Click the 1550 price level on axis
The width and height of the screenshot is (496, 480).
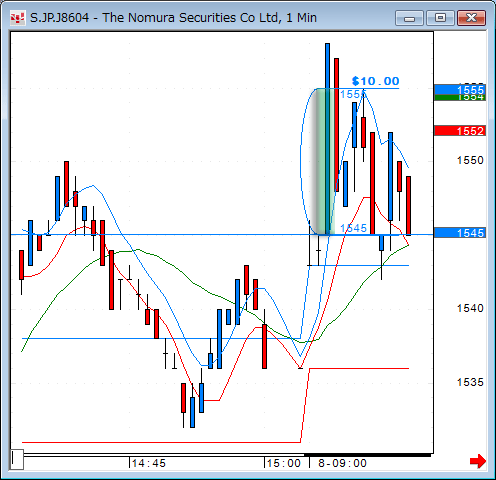470,160
